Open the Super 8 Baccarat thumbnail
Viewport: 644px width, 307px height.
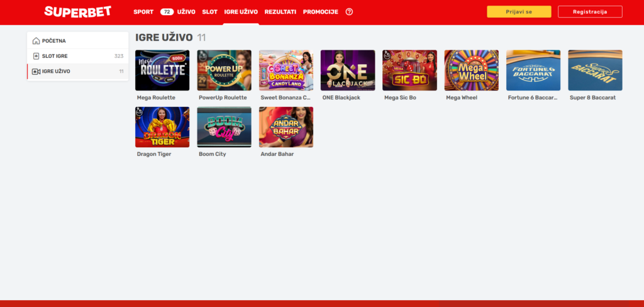pos(595,70)
